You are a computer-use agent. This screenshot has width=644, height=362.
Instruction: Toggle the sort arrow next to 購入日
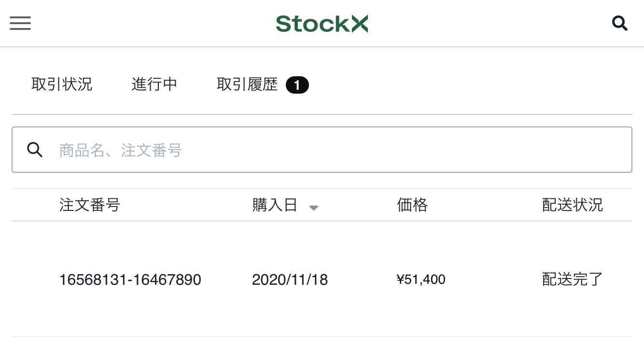tap(314, 208)
